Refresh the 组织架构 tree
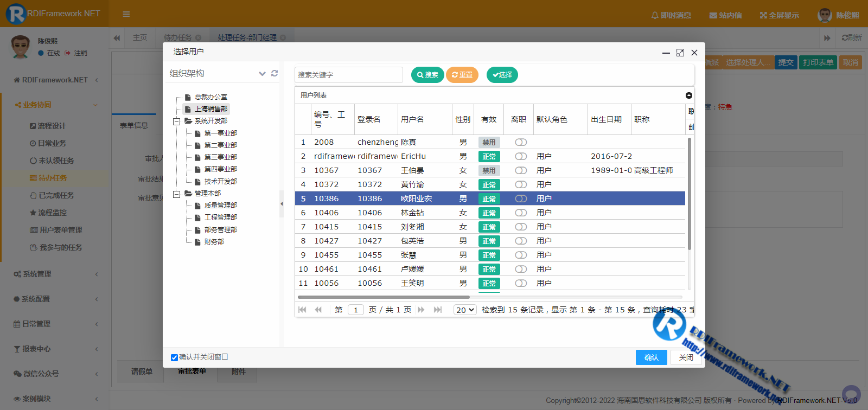 [x=275, y=73]
